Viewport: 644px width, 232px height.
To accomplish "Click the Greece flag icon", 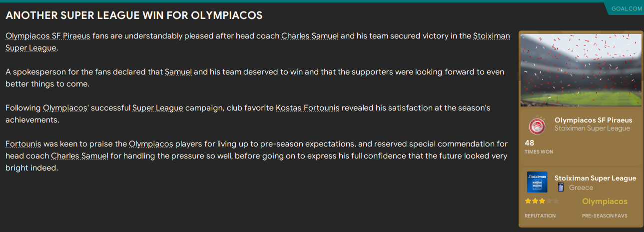I will click(561, 187).
